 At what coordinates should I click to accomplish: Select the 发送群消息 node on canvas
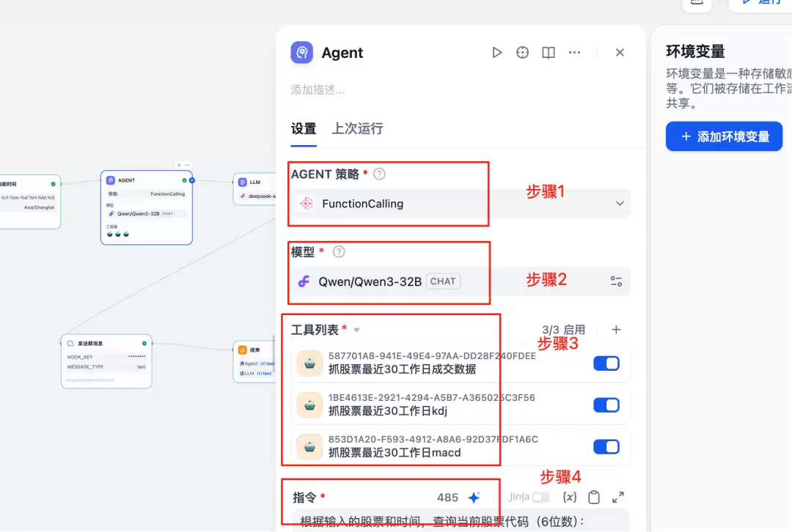[x=106, y=361]
